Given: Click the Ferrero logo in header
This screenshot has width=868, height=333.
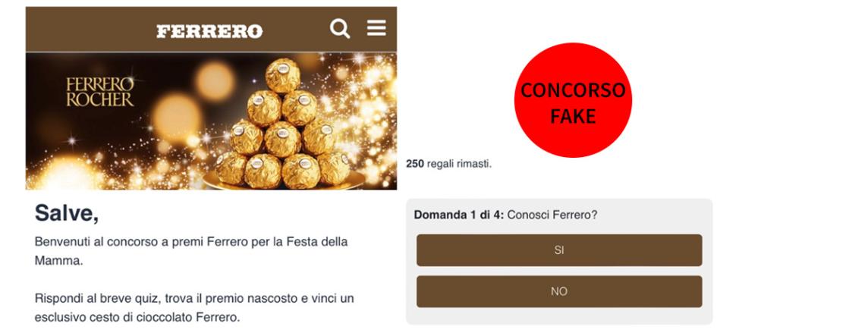Looking at the screenshot, I should click(210, 32).
